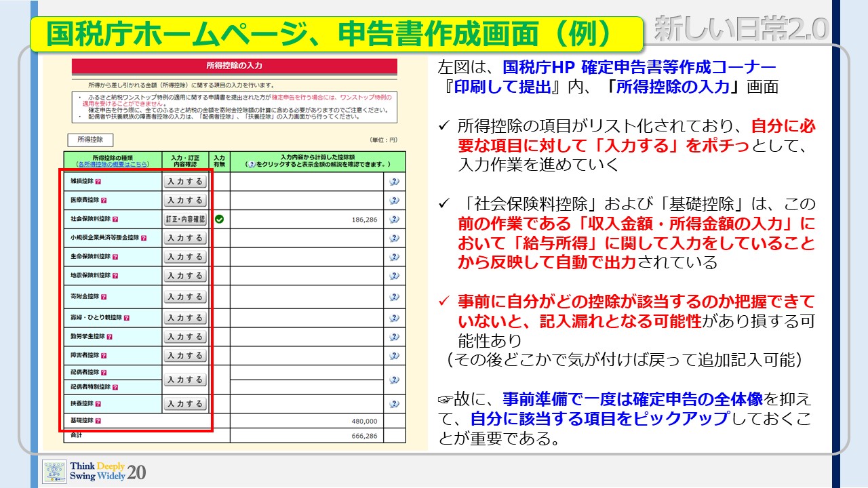This screenshot has width=868, height=488.
Task: Click 入力する for 小規模企業共済等掛金控除
Action: pos(185,239)
